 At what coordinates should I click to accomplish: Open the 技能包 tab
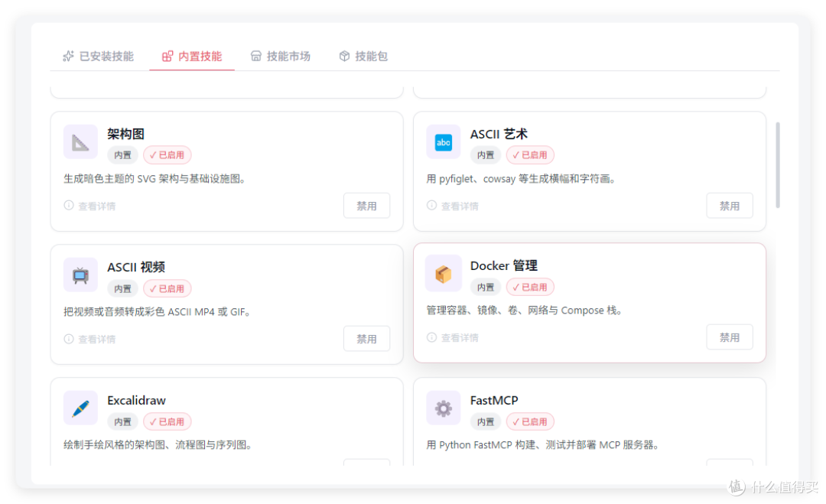363,57
